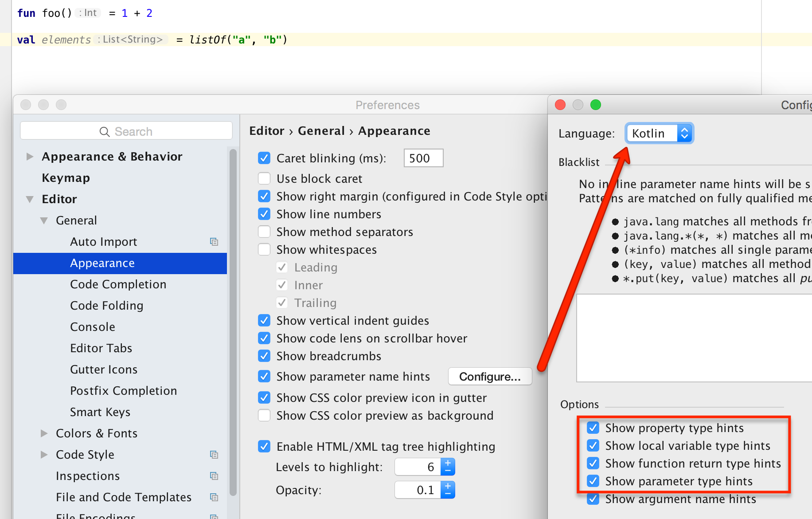Viewport: 812px width, 519px height.
Task: Toggle Show right margin checkbox
Action: coord(264,196)
